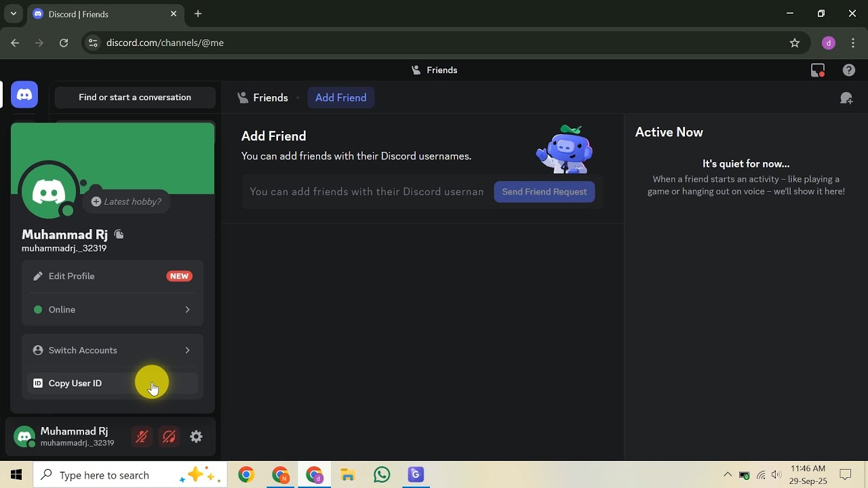Open Wi-Fi network settings in tray

tap(761, 475)
